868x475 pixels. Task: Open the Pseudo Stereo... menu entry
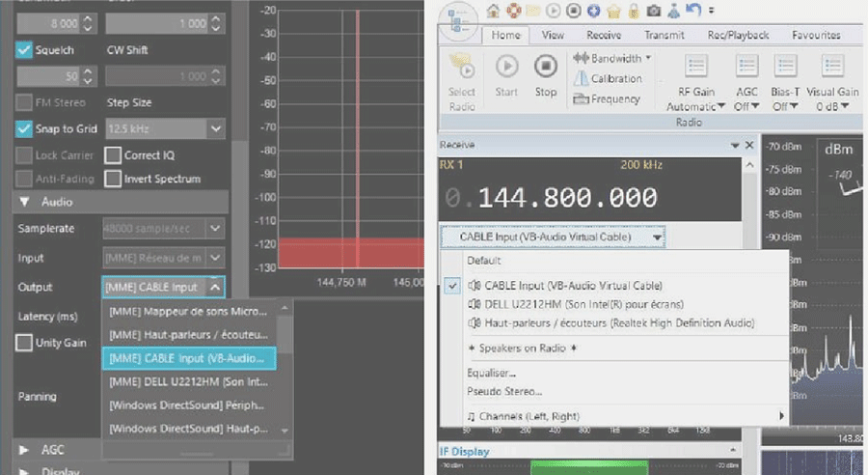click(x=504, y=391)
